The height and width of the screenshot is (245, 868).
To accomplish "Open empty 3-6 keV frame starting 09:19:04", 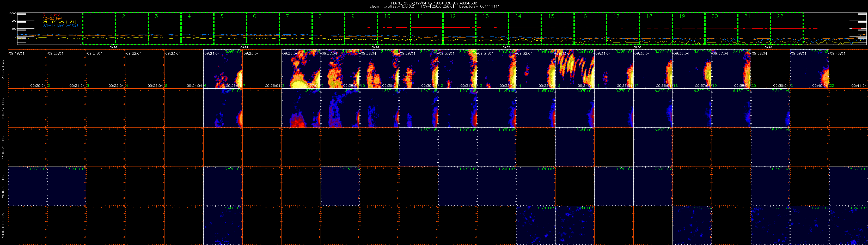I will [x=27, y=69].
